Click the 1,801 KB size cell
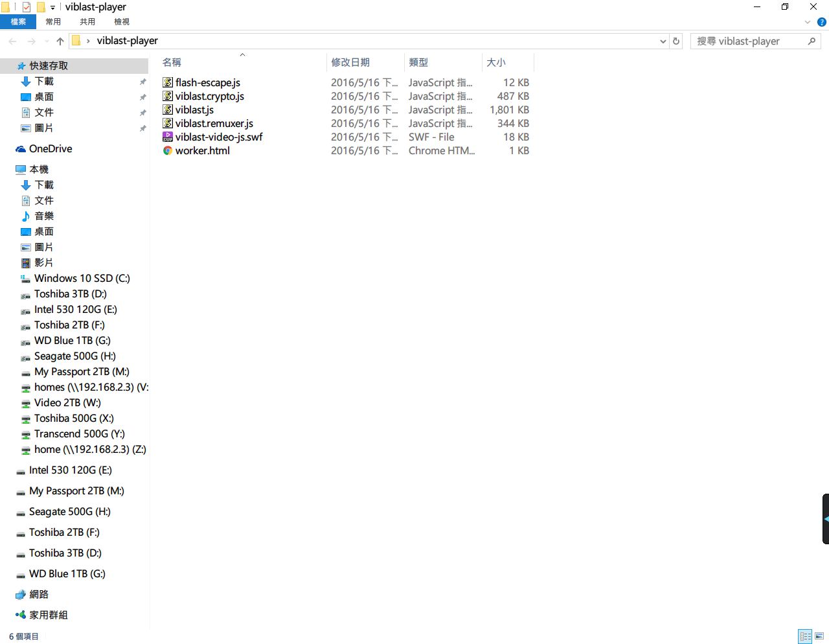829x644 pixels. click(x=509, y=109)
